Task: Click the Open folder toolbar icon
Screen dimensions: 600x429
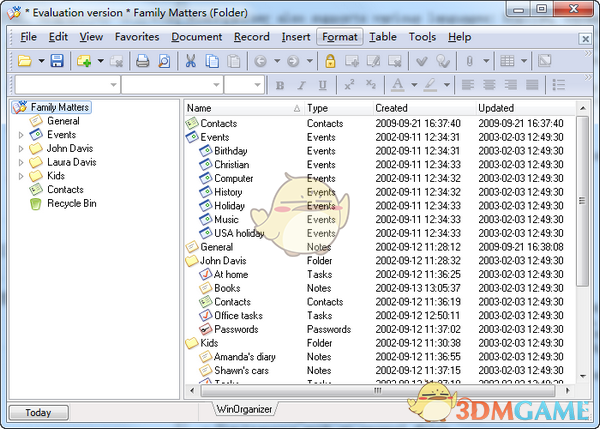Action: 25,61
